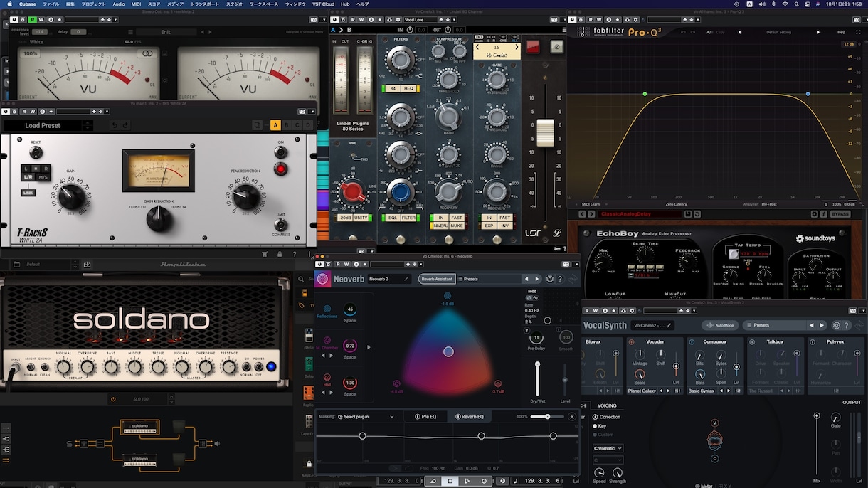Toggle the Cubase transport cycle loop

(433, 481)
